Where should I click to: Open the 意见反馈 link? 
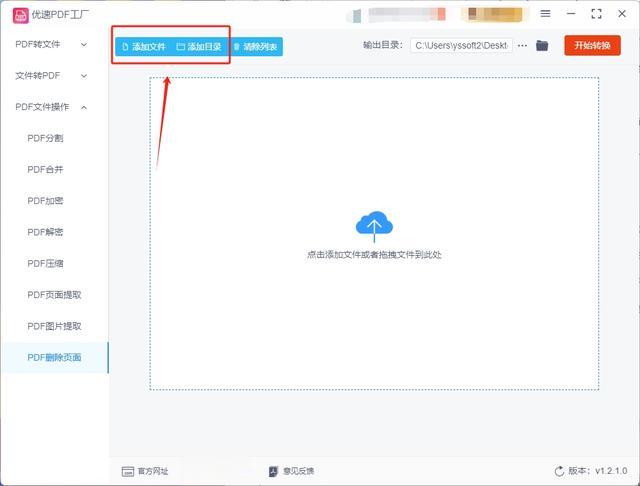tap(298, 471)
